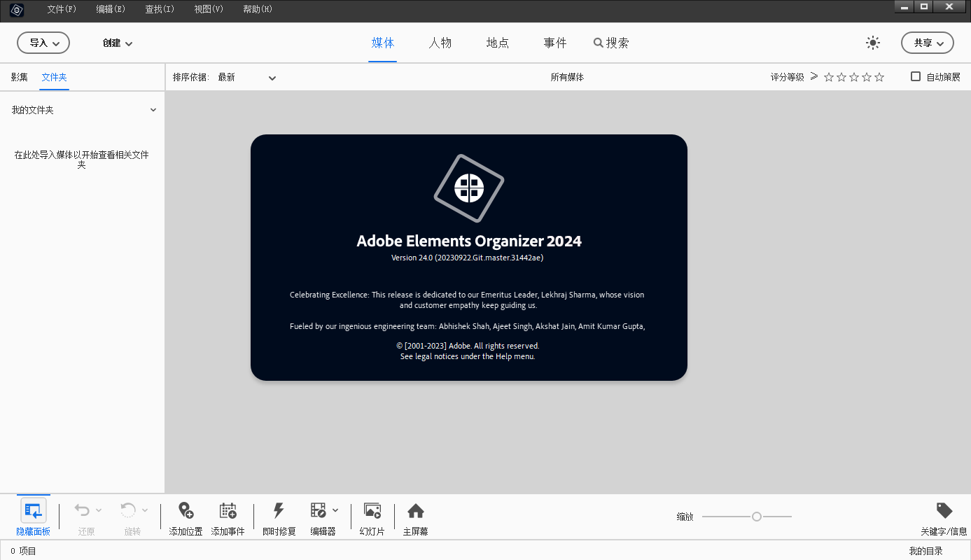Click the import hint text in folders panel
971x560 pixels.
[82, 160]
